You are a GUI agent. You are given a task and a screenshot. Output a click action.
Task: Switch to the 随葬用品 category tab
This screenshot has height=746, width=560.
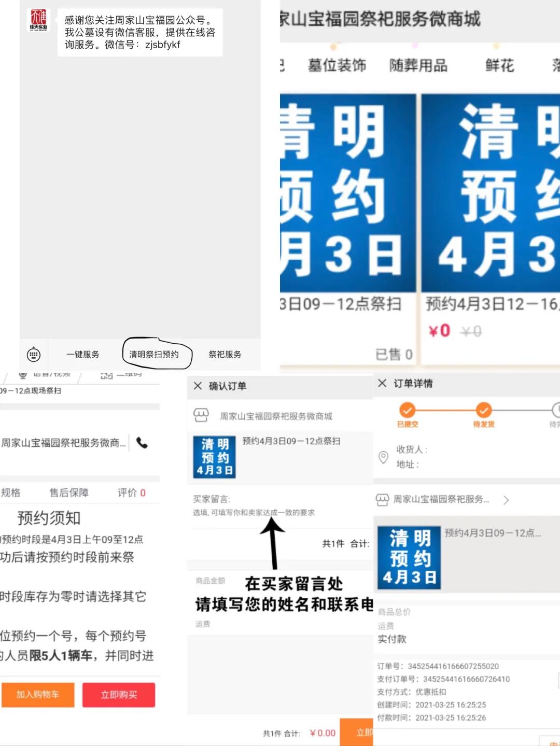(x=418, y=65)
